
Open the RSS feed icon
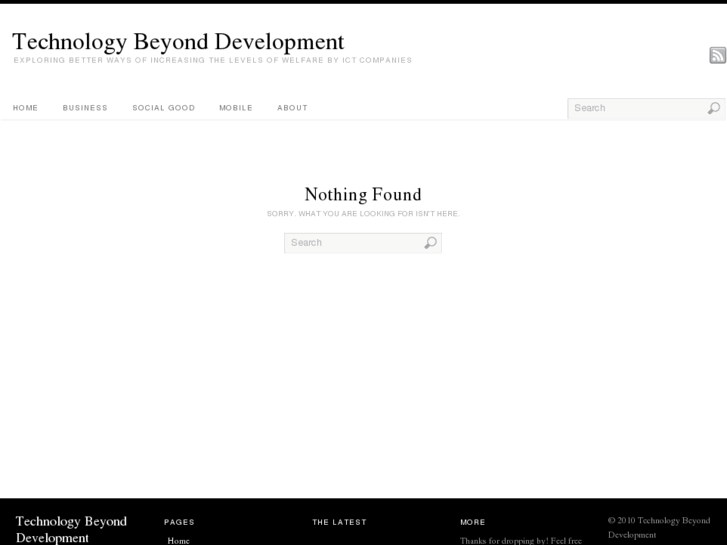click(718, 55)
